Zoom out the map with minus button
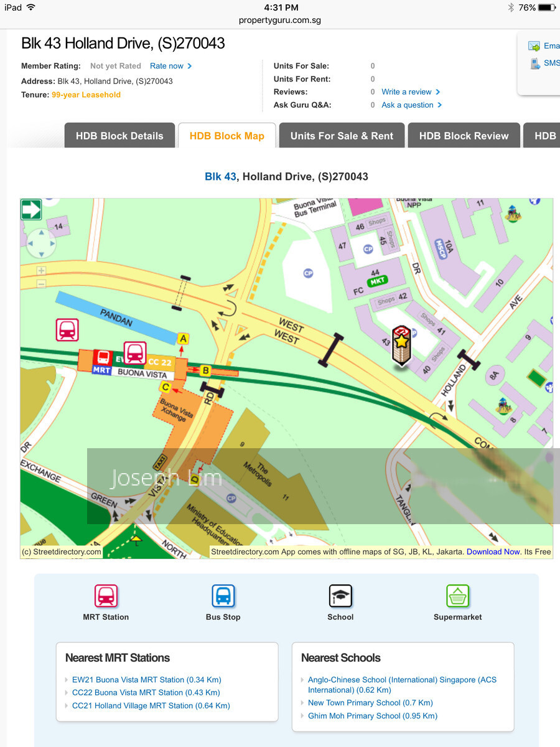The width and height of the screenshot is (560, 747). tap(41, 284)
